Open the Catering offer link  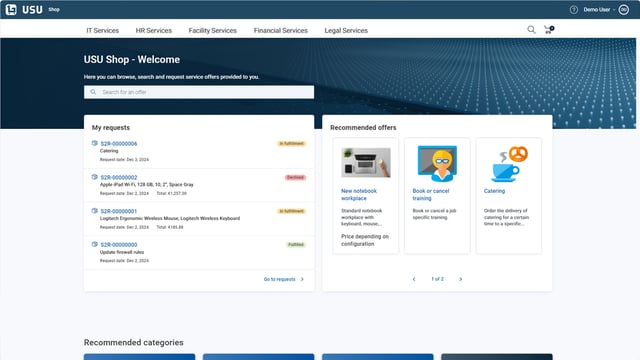[x=494, y=191]
